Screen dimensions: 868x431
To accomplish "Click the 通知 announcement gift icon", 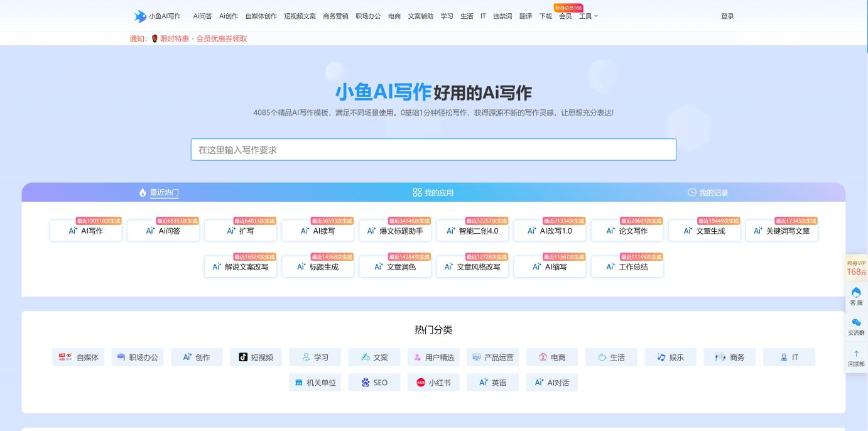I will [x=155, y=39].
